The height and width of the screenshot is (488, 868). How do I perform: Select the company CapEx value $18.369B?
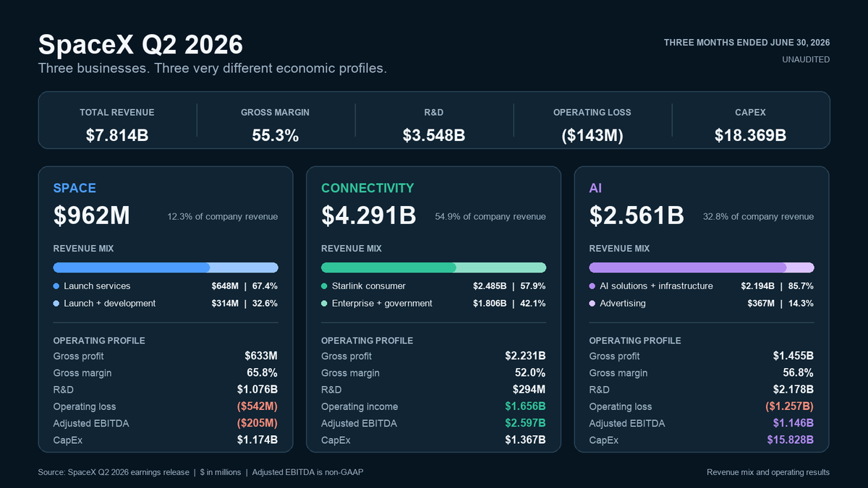pyautogui.click(x=751, y=134)
